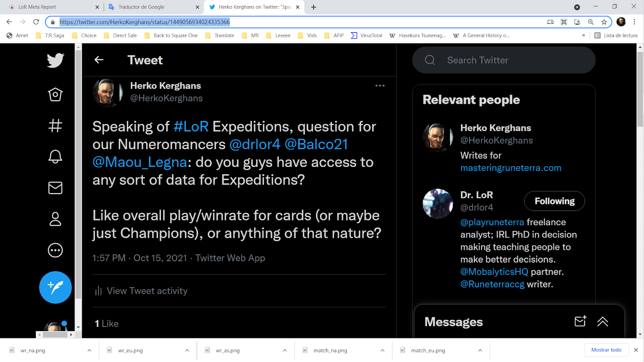Click into the Search Twitter field
This screenshot has width=644, height=362.
tap(504, 60)
